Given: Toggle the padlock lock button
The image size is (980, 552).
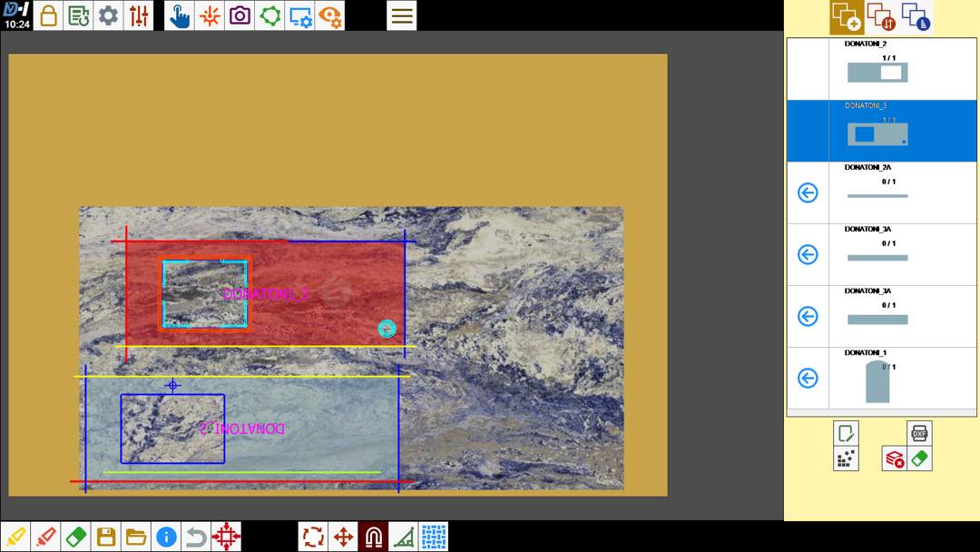Looking at the screenshot, I should [48, 15].
